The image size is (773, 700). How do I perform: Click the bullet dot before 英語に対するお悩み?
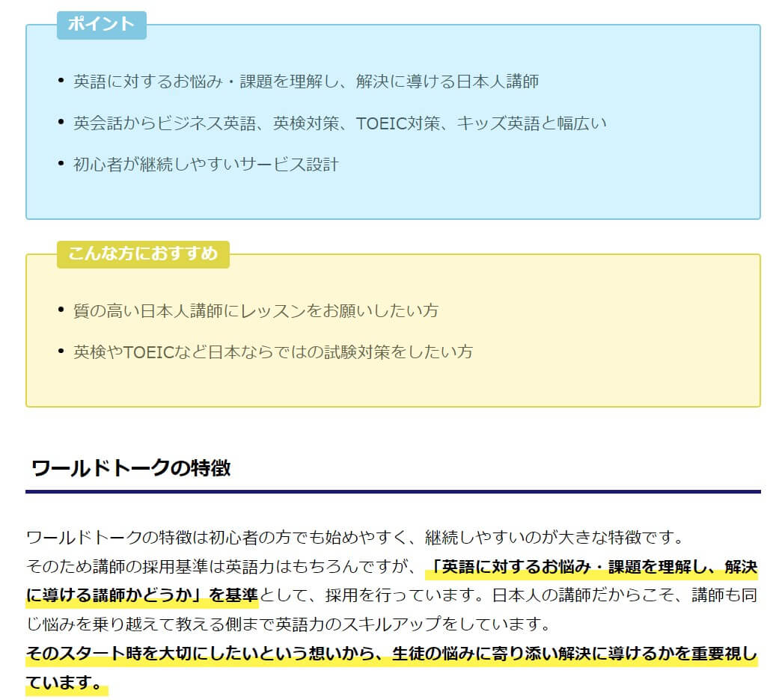61,80
